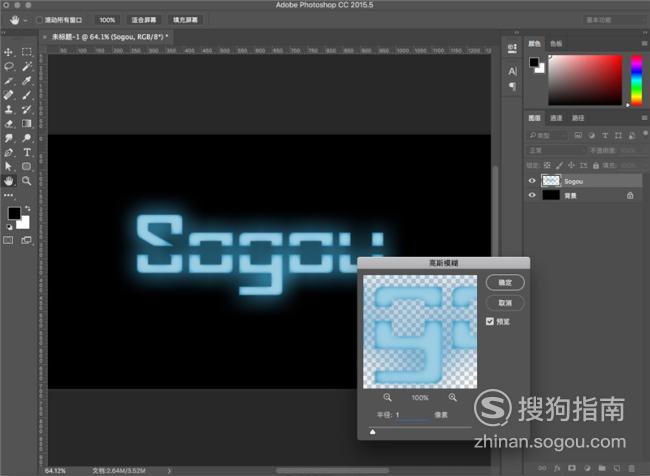Select the Rounded Rectangle shape tool
The width and height of the screenshot is (650, 476).
[27, 167]
